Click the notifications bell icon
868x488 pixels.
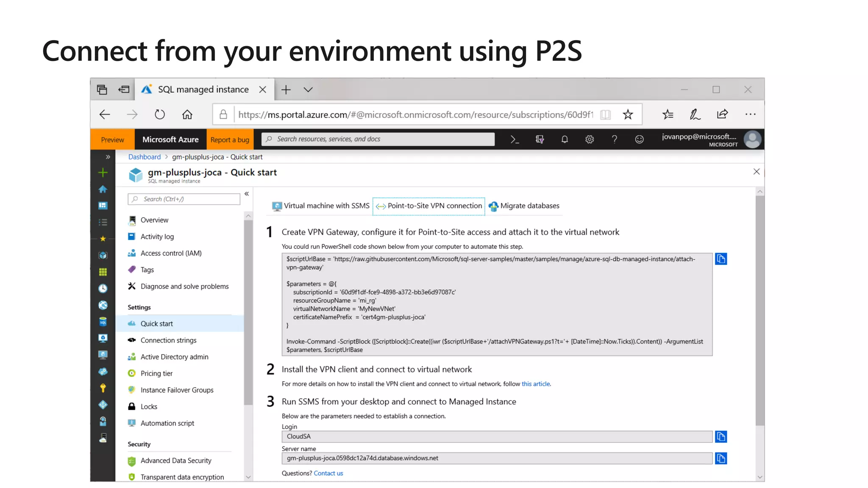pos(565,139)
